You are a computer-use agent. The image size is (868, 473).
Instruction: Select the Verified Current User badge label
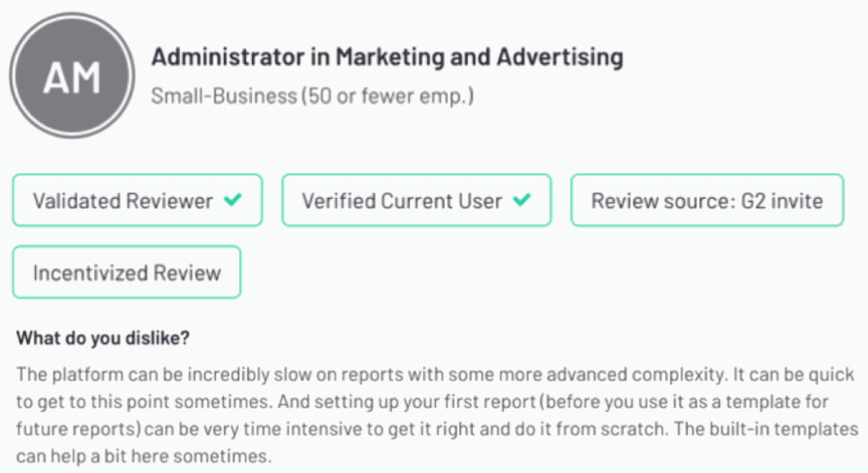pyautogui.click(x=402, y=200)
